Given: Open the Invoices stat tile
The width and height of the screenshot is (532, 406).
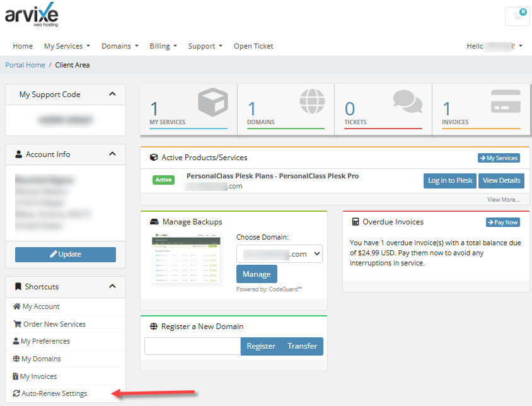Looking at the screenshot, I should coord(481,109).
